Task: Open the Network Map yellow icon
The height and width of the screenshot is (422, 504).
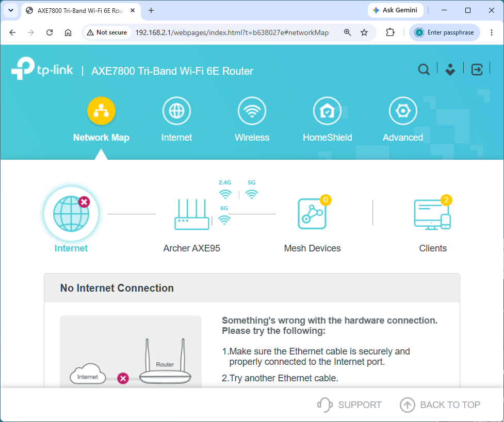Action: click(101, 111)
